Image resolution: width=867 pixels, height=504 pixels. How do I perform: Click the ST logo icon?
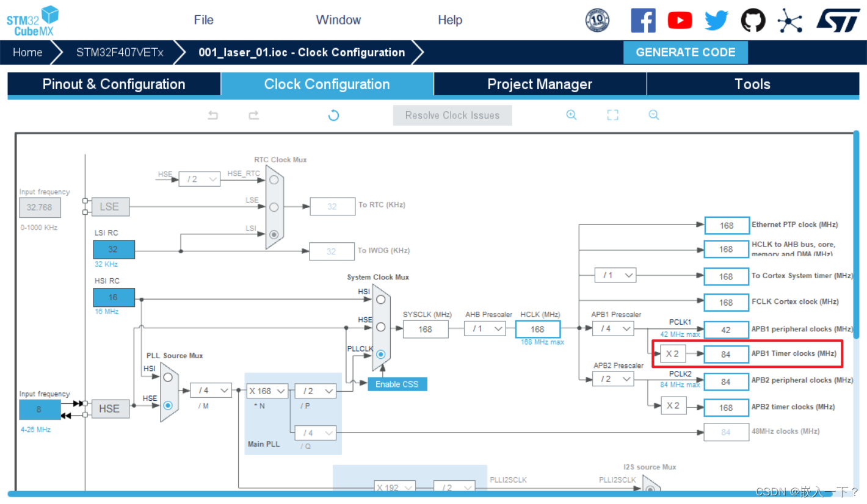tap(838, 20)
